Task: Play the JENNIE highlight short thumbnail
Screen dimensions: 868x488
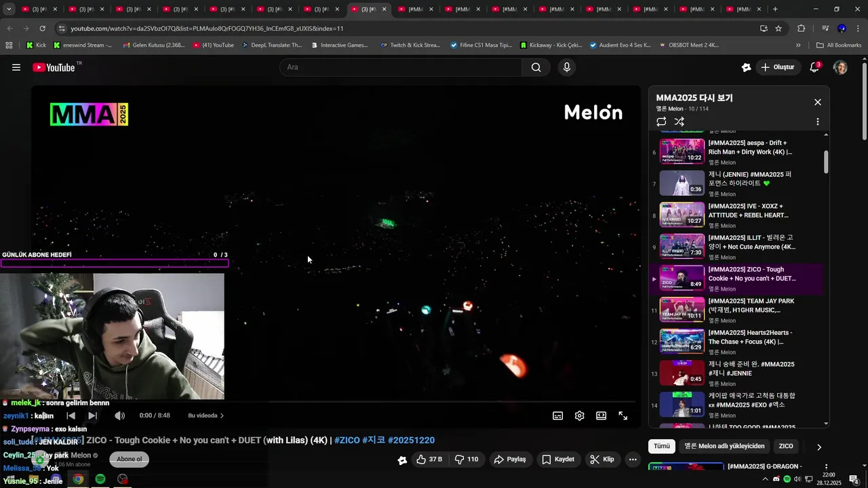Action: point(682,184)
